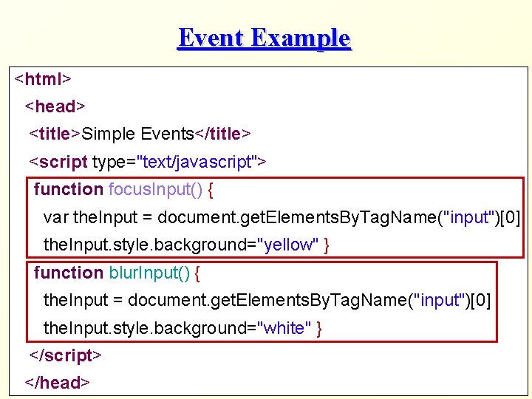Select the "white" string value
532x399 pixels.
(284, 328)
